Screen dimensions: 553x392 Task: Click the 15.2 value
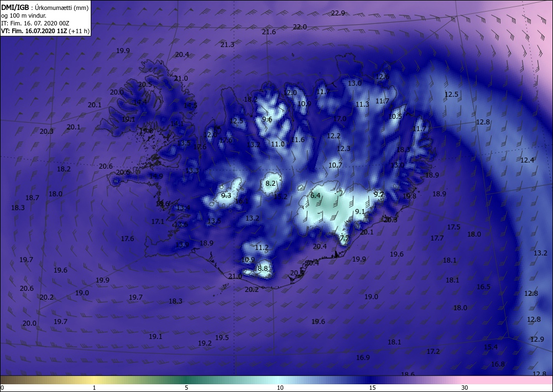coord(280,196)
